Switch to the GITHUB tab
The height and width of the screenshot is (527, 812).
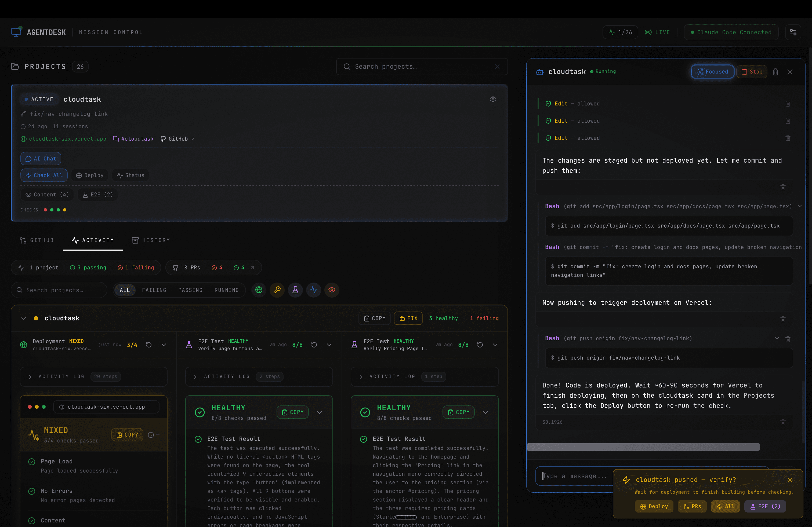pyautogui.click(x=37, y=240)
